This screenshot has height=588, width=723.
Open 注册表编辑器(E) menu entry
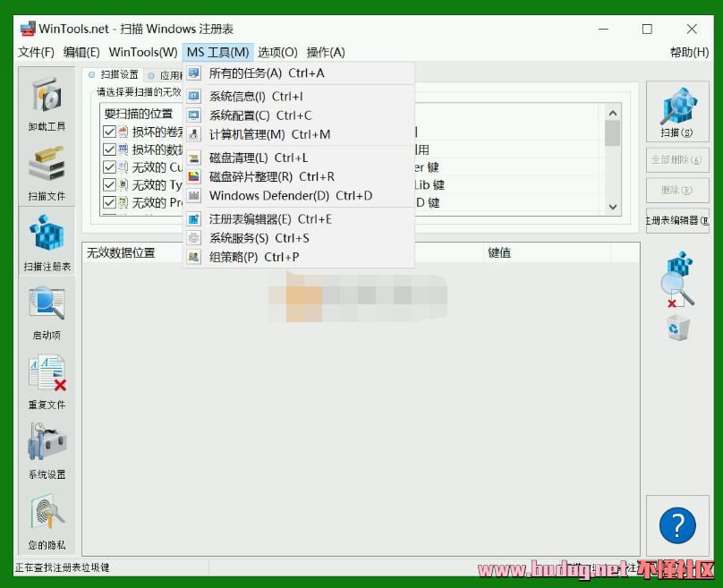(298, 219)
